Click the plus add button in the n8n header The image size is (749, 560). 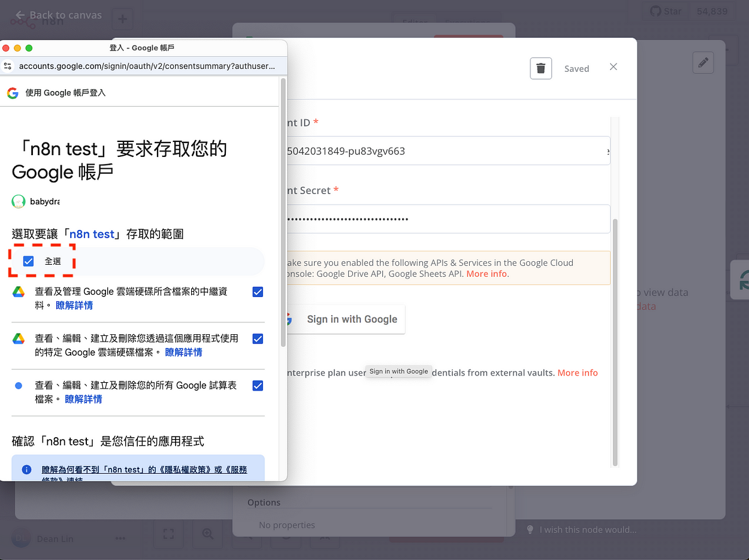pyautogui.click(x=122, y=19)
